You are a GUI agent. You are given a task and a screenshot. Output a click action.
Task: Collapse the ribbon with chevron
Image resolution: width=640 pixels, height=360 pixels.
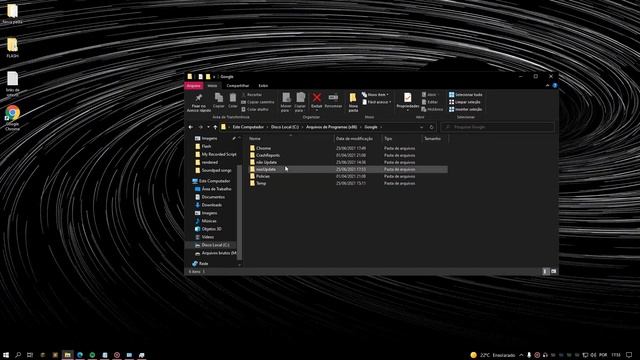point(547,86)
